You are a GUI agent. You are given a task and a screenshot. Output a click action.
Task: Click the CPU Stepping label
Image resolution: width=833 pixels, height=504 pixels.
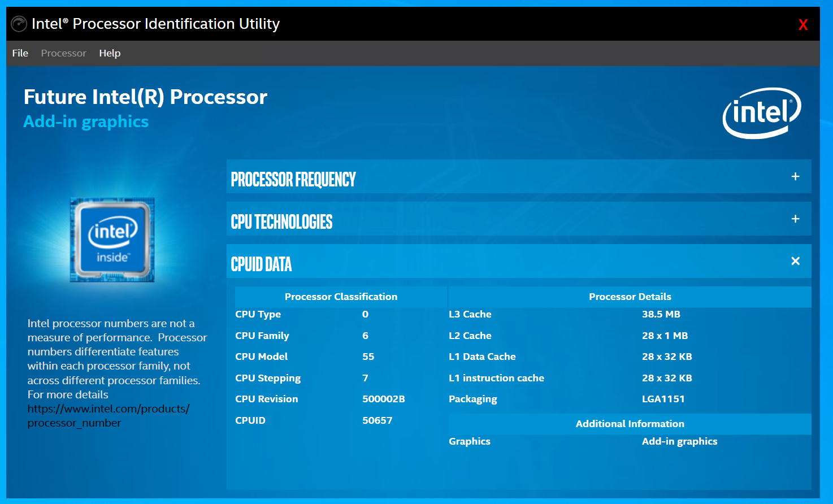point(268,378)
